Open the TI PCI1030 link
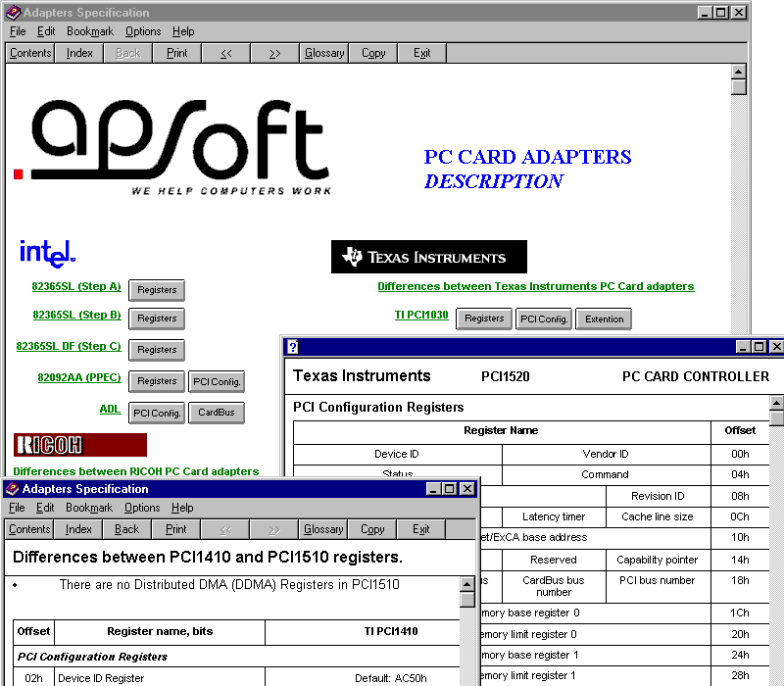This screenshot has width=784, height=686. [x=421, y=315]
